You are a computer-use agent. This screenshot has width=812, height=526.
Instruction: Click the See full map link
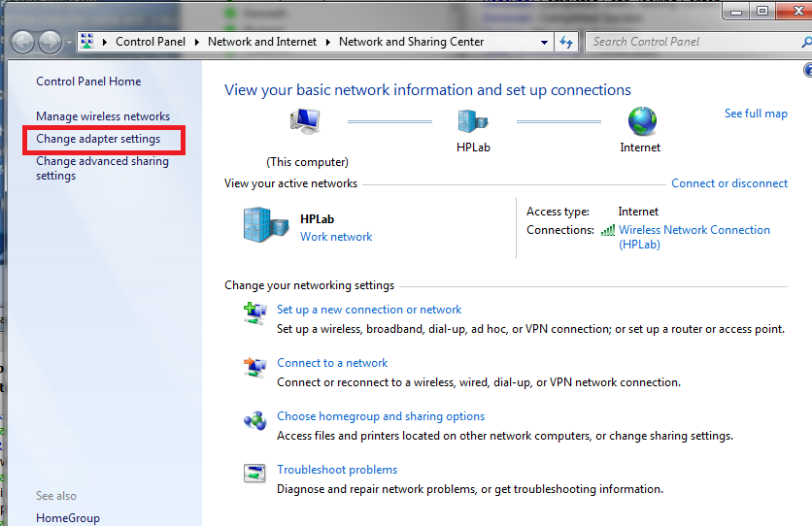tap(756, 114)
